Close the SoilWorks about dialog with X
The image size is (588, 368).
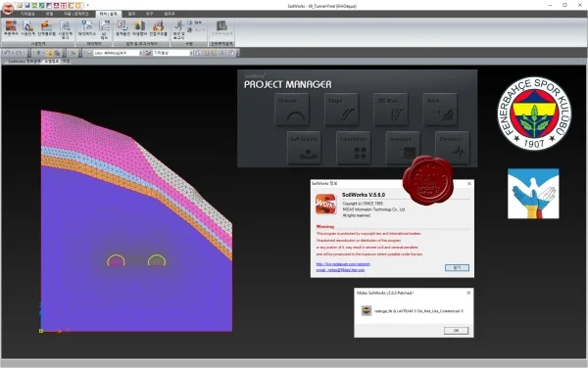[469, 183]
